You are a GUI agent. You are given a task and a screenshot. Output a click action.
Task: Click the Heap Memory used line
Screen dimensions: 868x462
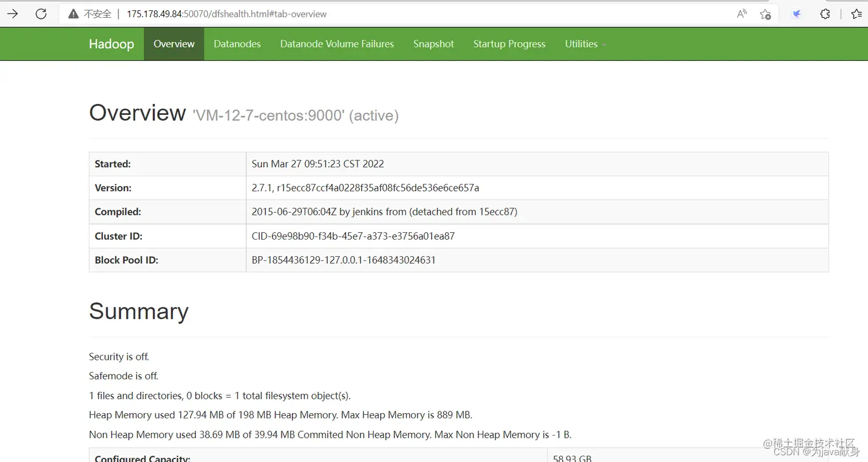pos(281,415)
